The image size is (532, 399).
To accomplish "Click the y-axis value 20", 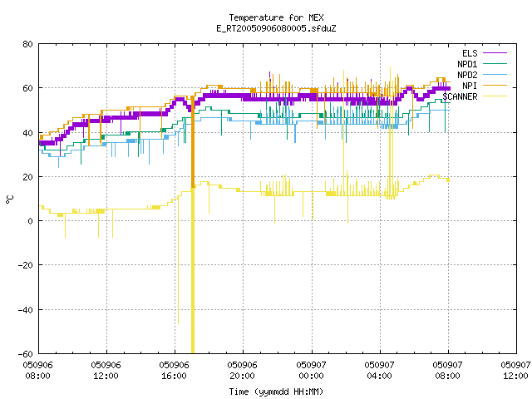I will (x=27, y=177).
